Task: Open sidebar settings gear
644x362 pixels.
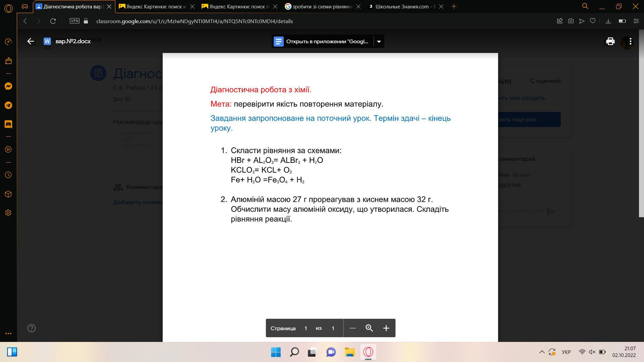Action: coord(8,213)
